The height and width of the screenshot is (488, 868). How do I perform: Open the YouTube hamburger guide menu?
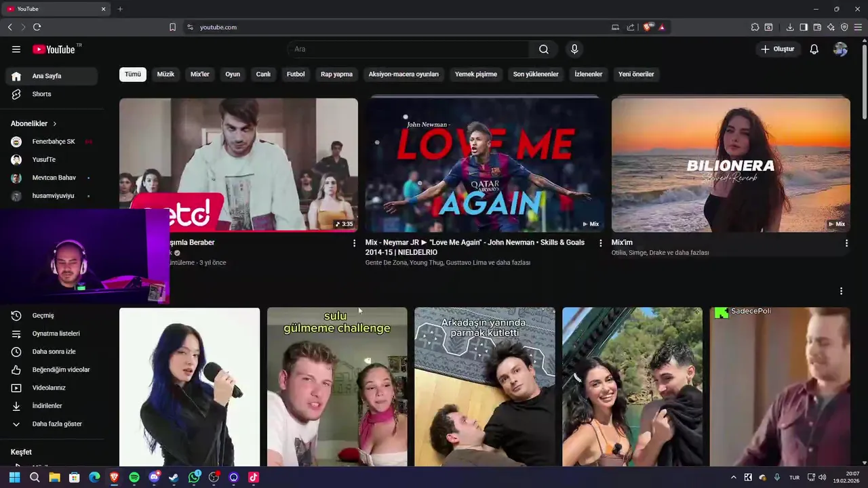pos(16,49)
